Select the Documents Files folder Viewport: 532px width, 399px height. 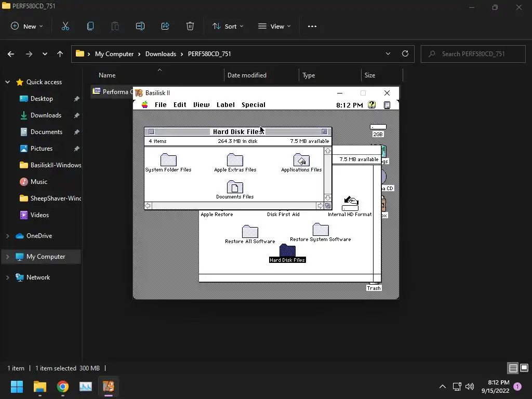(x=235, y=190)
